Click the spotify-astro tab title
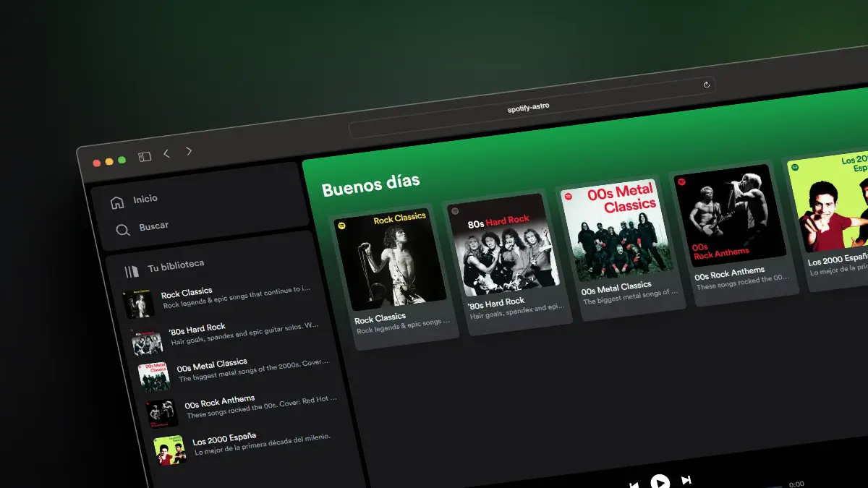Viewport: 868px width, 488px height. [x=528, y=106]
